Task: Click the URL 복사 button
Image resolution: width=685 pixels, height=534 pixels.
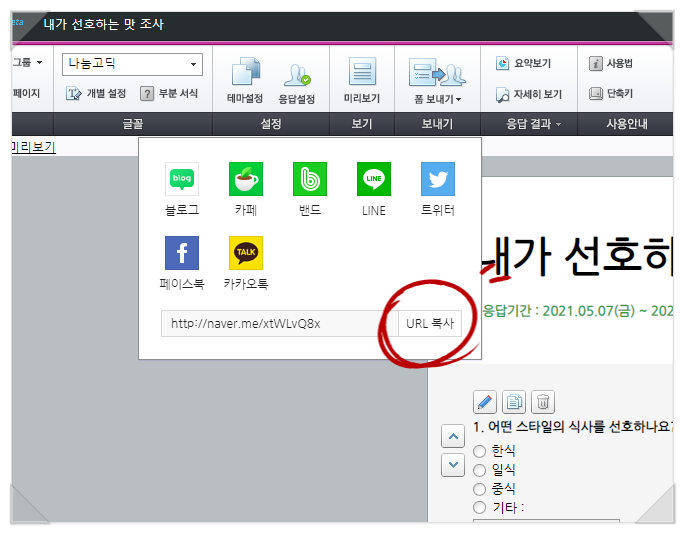Action: point(430,323)
